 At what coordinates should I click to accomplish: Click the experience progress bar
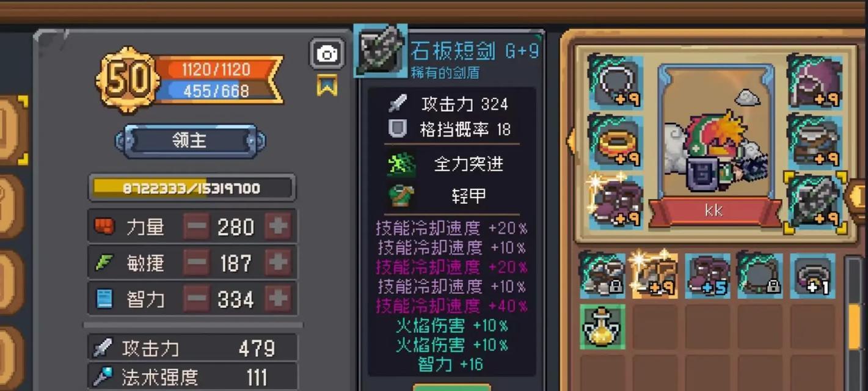[192, 188]
